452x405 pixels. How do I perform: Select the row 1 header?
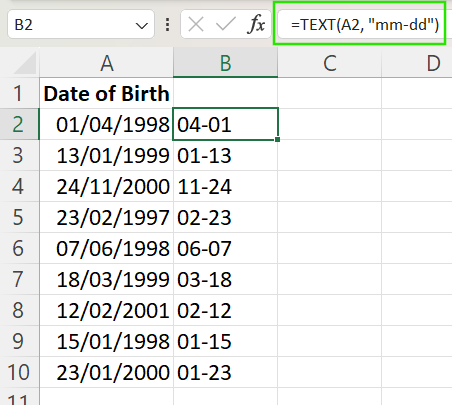pyautogui.click(x=19, y=93)
